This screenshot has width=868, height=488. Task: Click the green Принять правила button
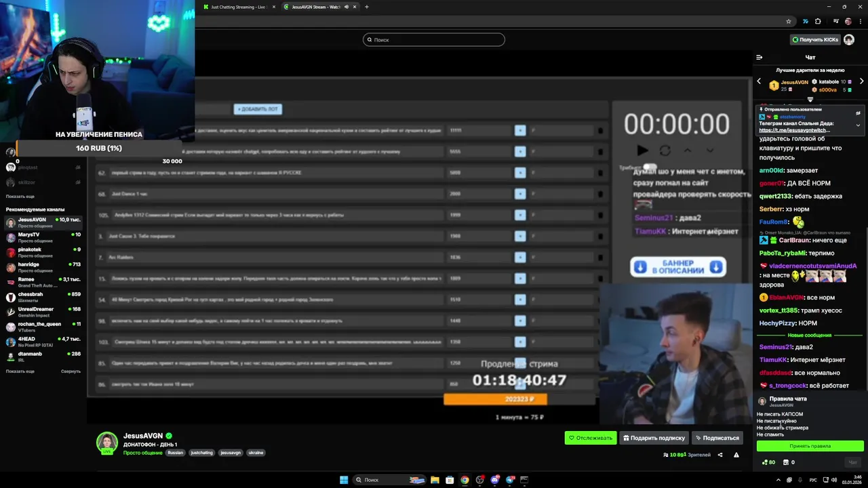(810, 446)
